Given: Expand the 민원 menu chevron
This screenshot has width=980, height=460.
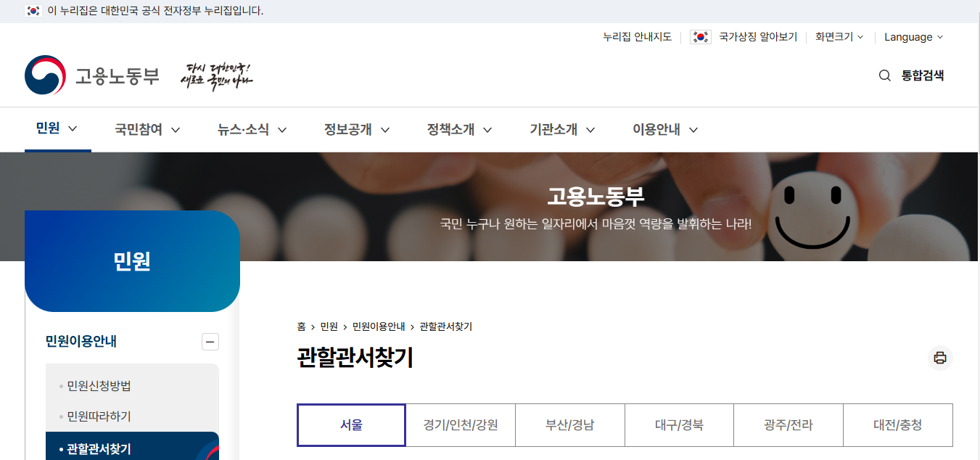Looking at the screenshot, I should [x=72, y=129].
